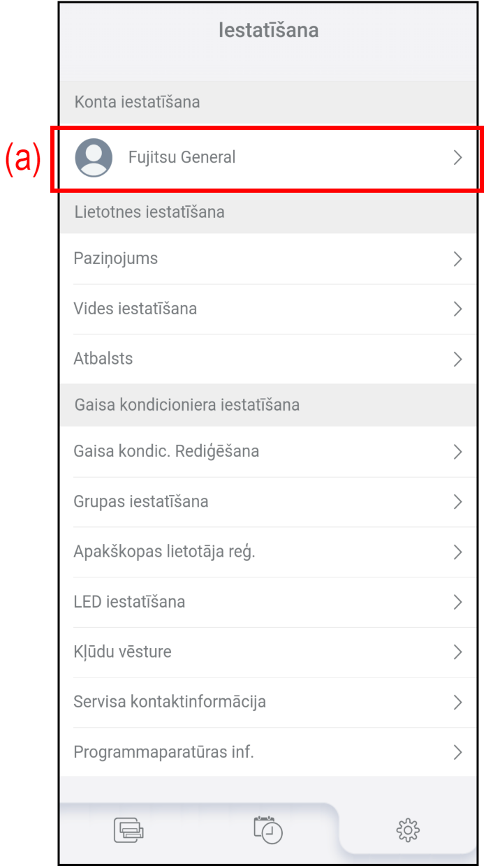Click the Atbalsts support label
Screen dimensions: 486x868
pos(103,359)
